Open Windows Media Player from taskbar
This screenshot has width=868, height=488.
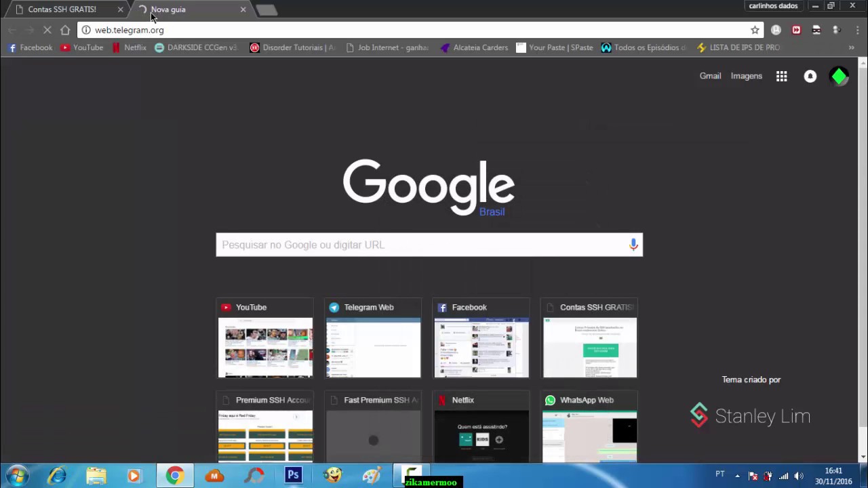[x=134, y=476]
